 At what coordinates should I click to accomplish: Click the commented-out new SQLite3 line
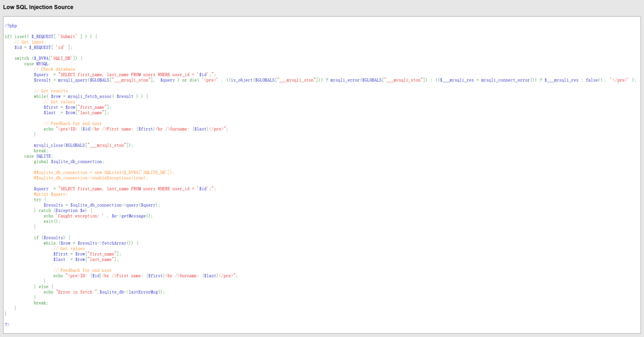pyautogui.click(x=104, y=173)
